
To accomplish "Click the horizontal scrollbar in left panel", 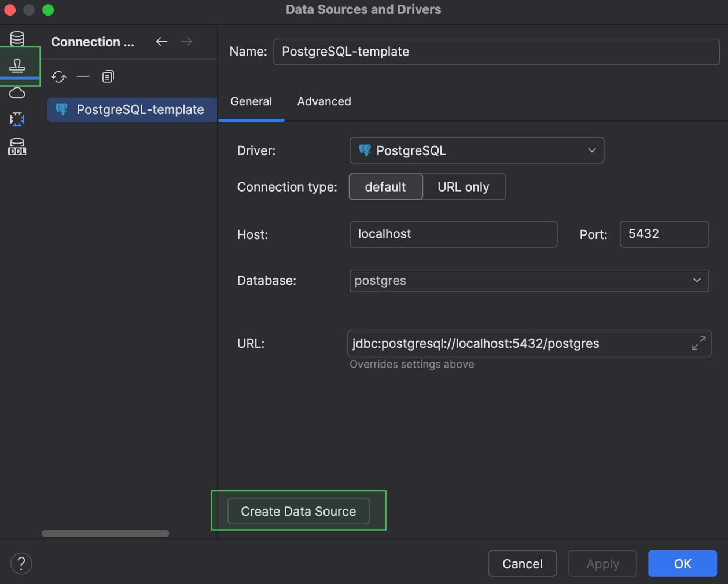I will point(105,534).
